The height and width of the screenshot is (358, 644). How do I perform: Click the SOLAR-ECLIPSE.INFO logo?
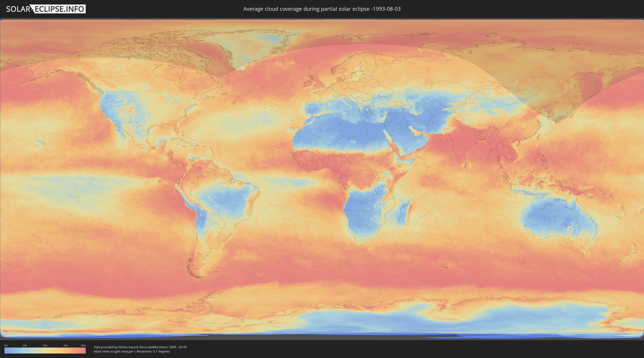tap(46, 9)
